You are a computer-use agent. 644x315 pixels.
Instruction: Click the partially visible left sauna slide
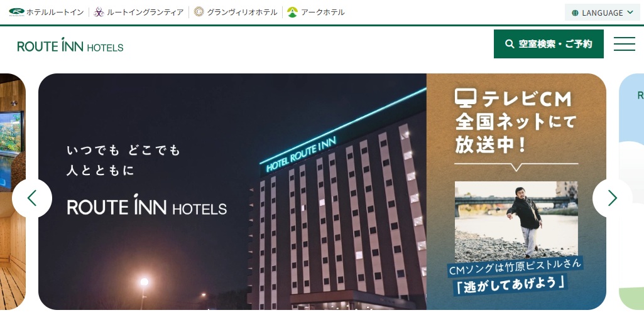[x=13, y=191]
